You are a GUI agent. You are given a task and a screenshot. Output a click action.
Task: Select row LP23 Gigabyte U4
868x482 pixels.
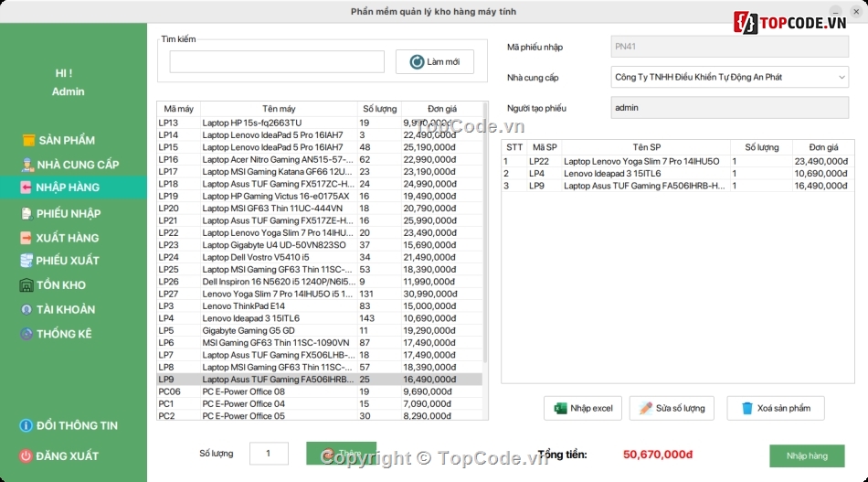pos(320,245)
